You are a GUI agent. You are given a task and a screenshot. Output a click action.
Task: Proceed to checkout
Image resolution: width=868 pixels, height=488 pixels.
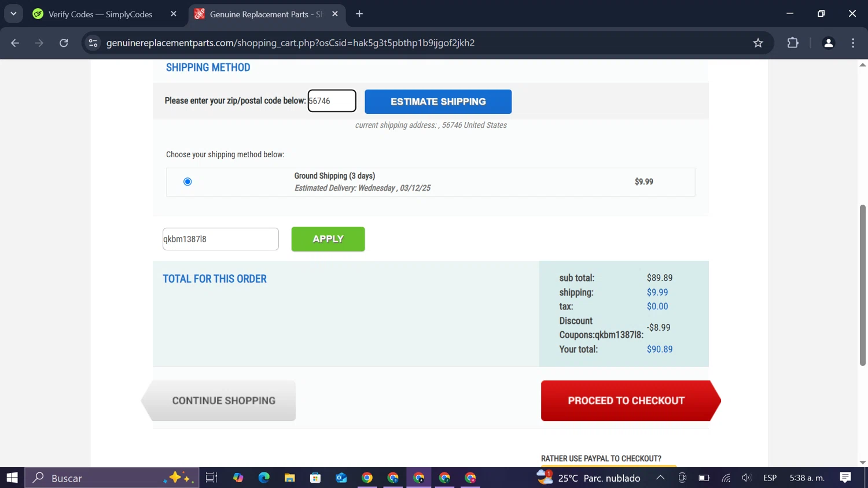631,401
